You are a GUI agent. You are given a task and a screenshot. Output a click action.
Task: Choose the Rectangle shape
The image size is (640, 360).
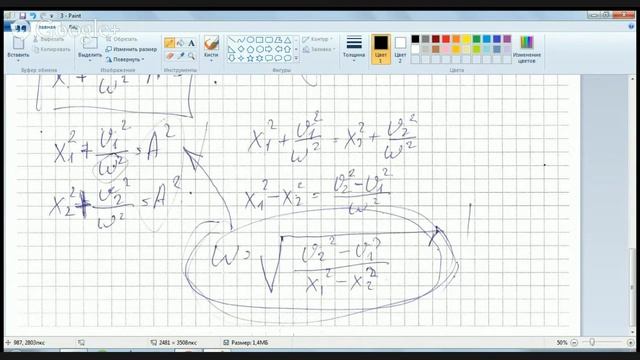[260, 40]
